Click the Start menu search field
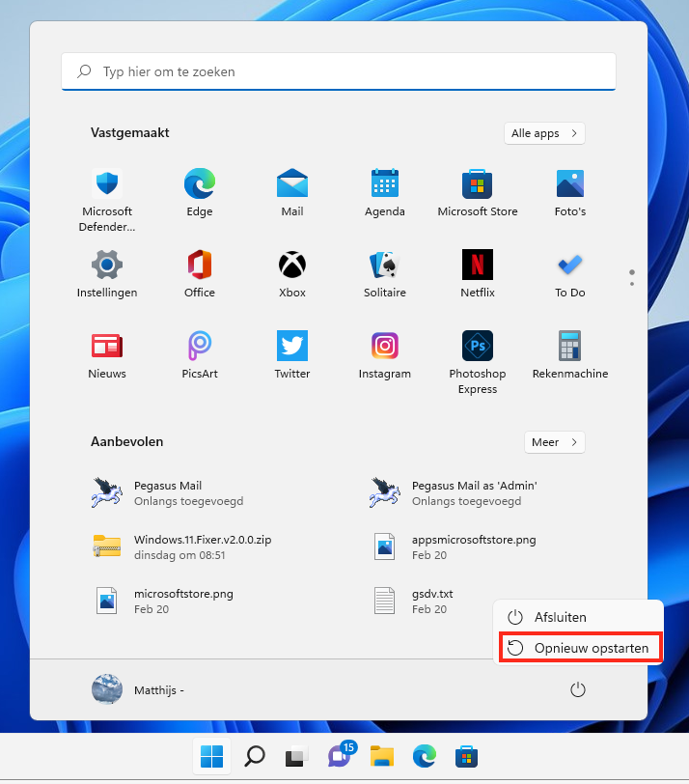 pyautogui.click(x=338, y=71)
